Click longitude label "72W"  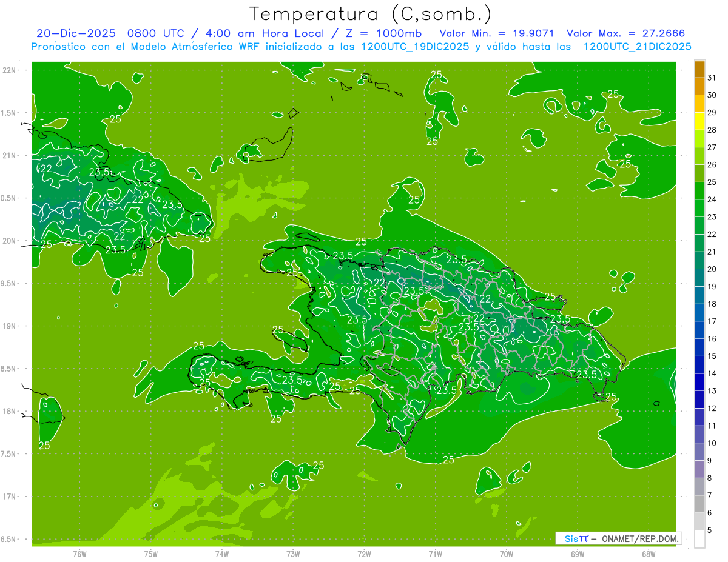coord(364,554)
